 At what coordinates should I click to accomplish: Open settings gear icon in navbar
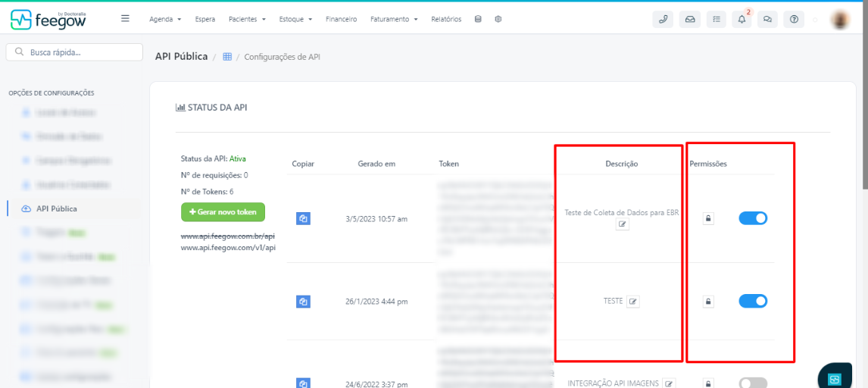498,19
